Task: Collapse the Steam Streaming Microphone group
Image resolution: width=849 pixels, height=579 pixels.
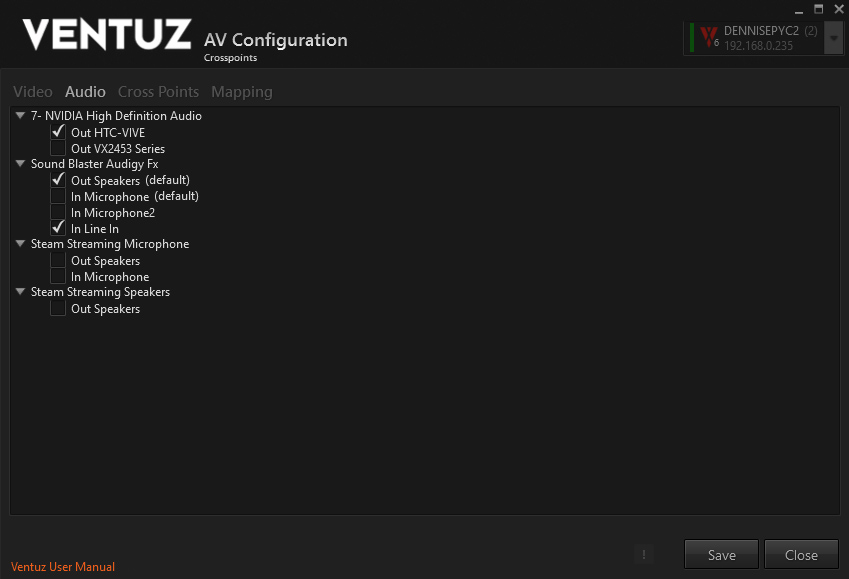Action: [x=21, y=244]
